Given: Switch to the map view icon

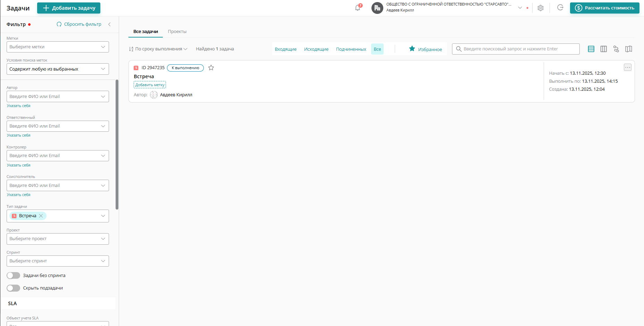Looking at the screenshot, I should click(629, 49).
